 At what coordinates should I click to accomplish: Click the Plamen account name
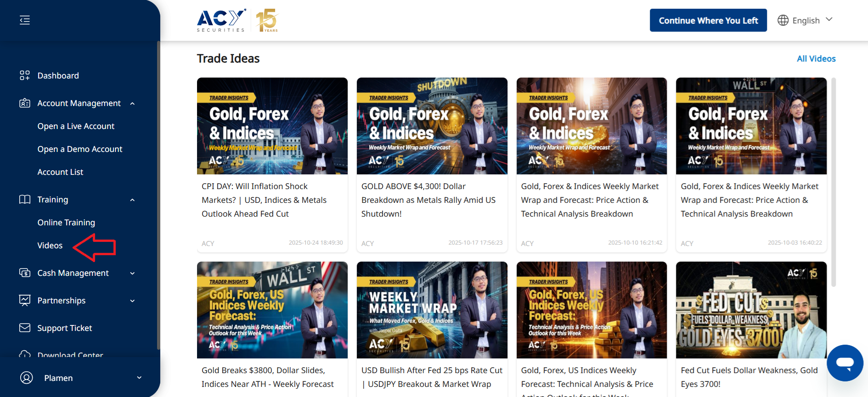58,378
